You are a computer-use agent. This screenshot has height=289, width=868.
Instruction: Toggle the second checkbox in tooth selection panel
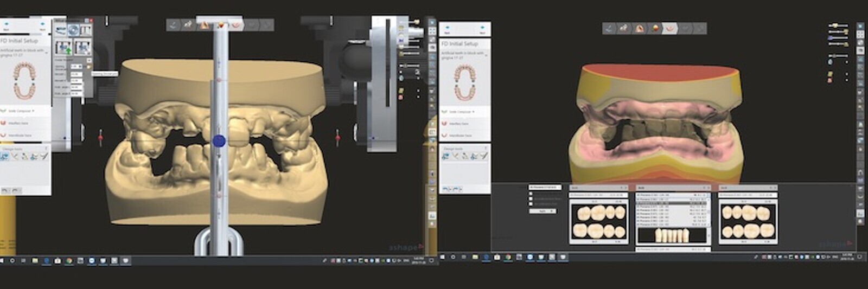pyautogui.click(x=531, y=199)
